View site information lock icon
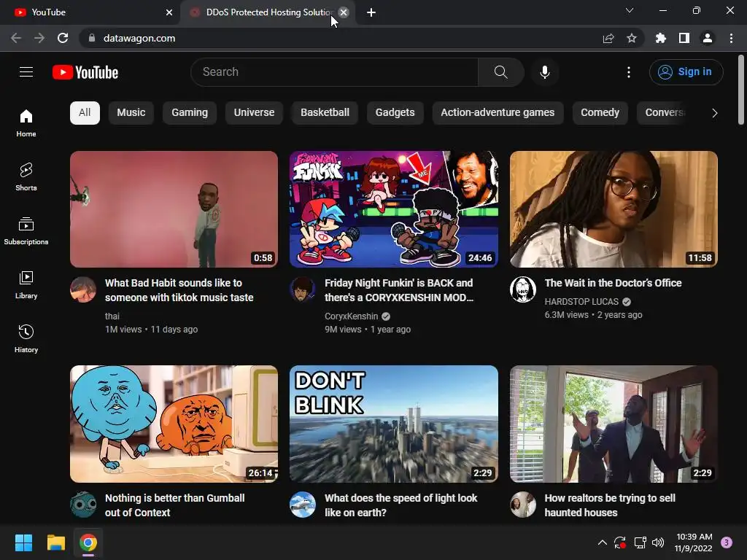This screenshot has height=560, width=747. pyautogui.click(x=92, y=38)
